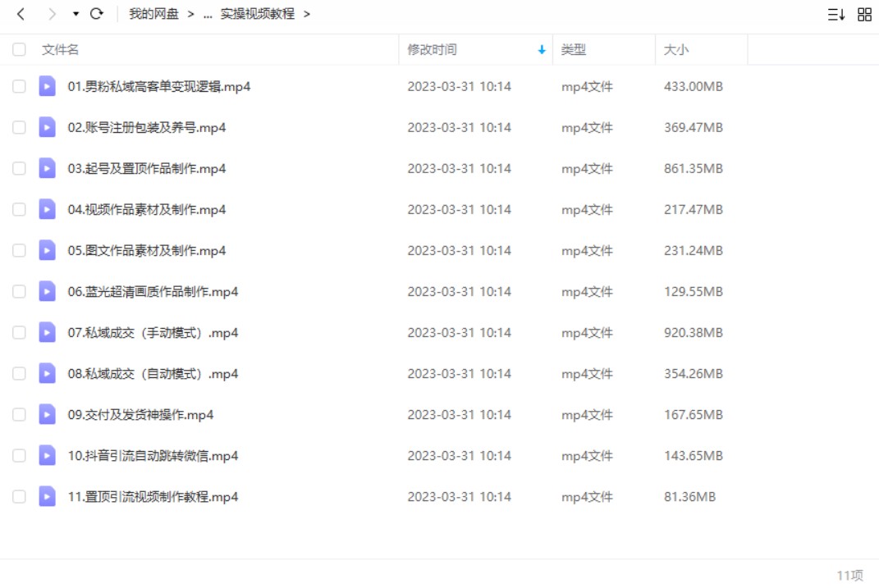
Task: Switch to grid view
Action: tap(864, 15)
